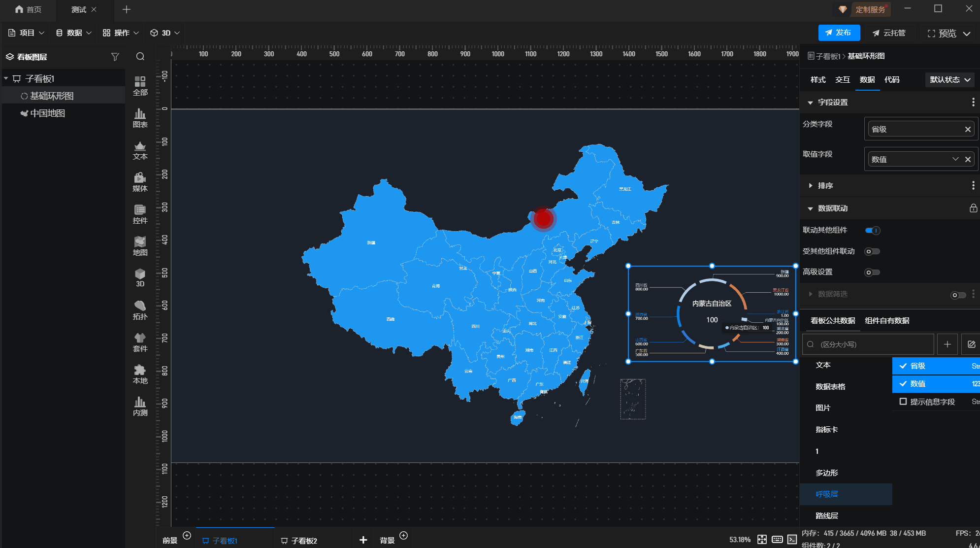Open the 地图 map components category
Image resolution: width=980 pixels, height=548 pixels.
[x=140, y=245]
